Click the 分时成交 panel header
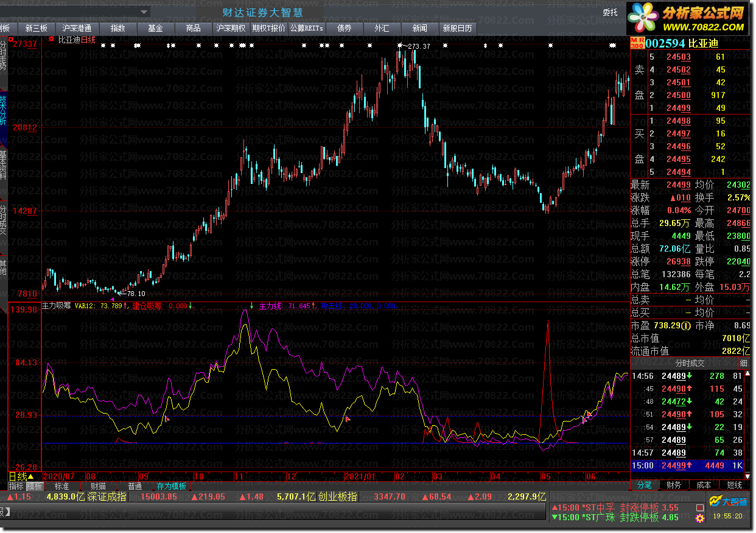 tap(690, 364)
